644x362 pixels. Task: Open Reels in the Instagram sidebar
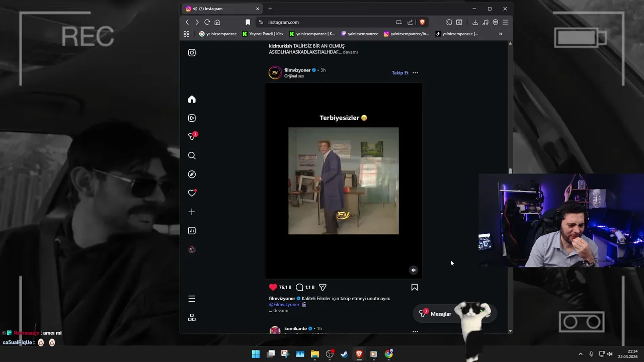pos(192,118)
